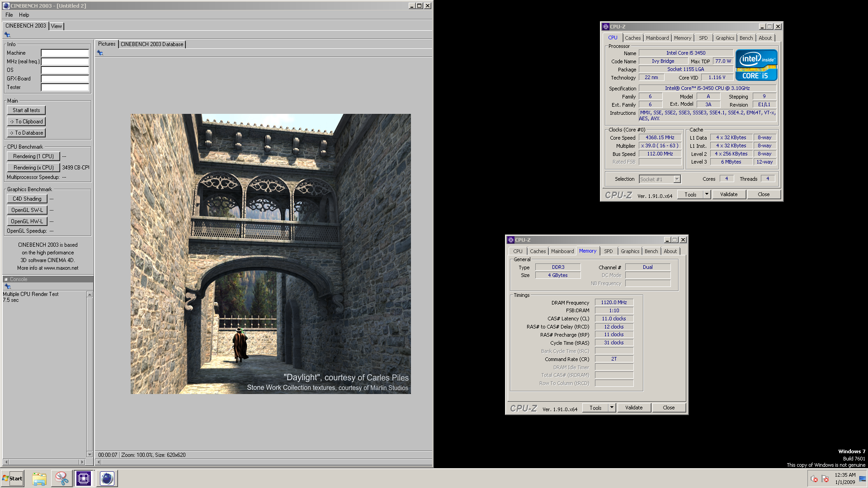This screenshot has width=868, height=488.
Task: Click Validate in upper CPU-Z window
Action: (x=729, y=194)
